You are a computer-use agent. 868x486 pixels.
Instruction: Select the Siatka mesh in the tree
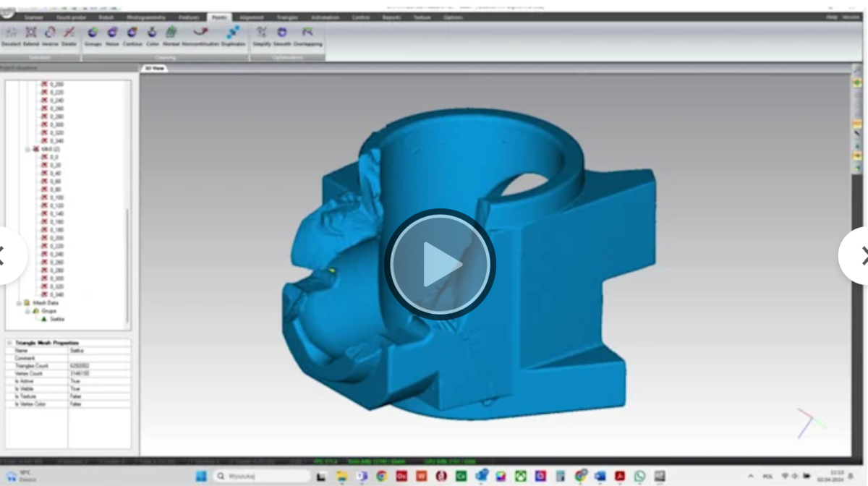(56, 319)
